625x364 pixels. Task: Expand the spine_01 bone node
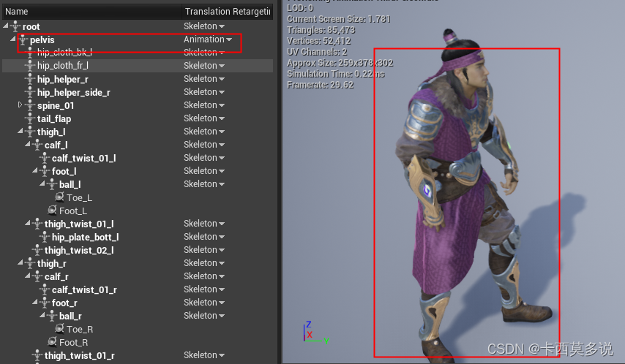coord(20,105)
